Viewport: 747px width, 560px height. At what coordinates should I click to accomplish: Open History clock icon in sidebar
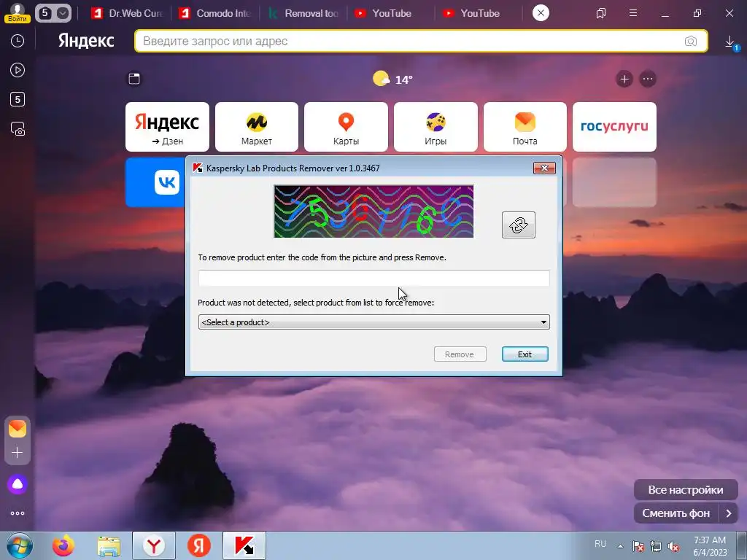[x=18, y=41]
